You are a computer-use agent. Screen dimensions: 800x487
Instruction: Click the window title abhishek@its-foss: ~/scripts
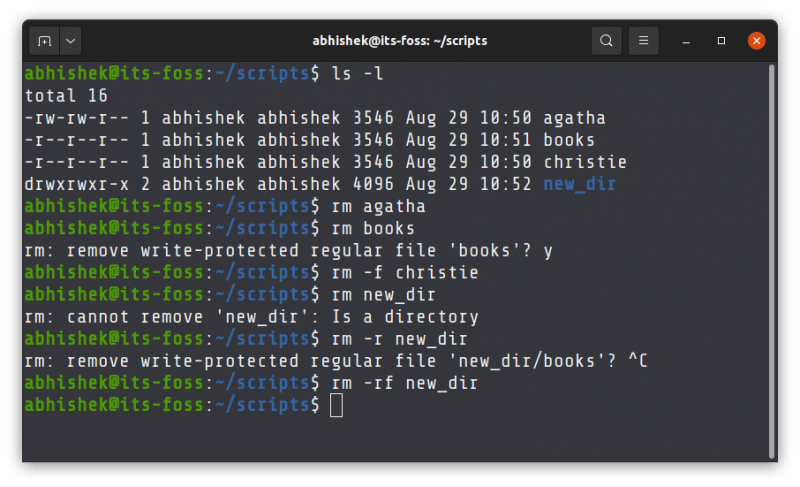pyautogui.click(x=399, y=41)
